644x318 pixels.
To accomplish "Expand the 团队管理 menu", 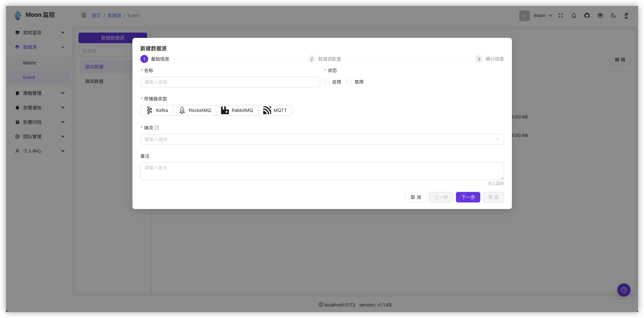I will click(x=40, y=137).
